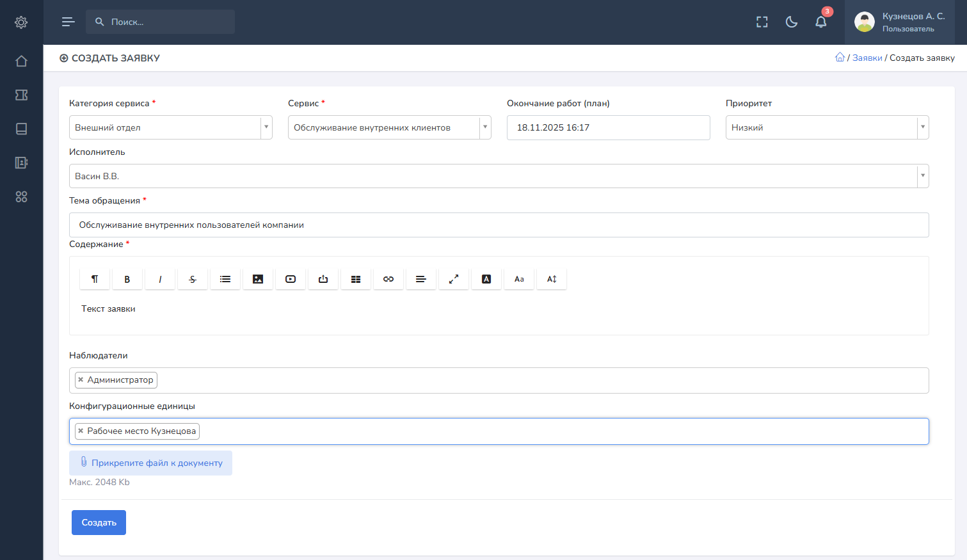Toggle the sidebar hamburger menu

pos(68,22)
